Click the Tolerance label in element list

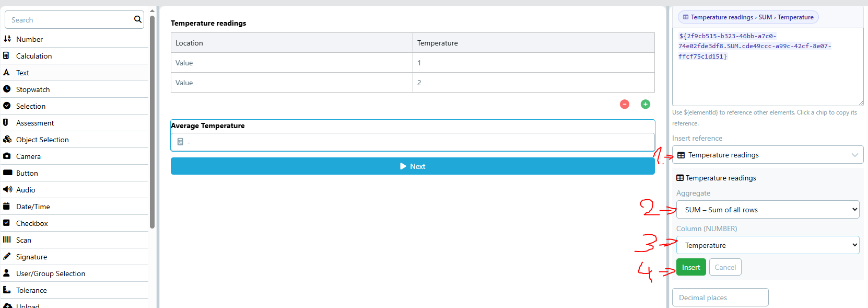pyautogui.click(x=31, y=290)
